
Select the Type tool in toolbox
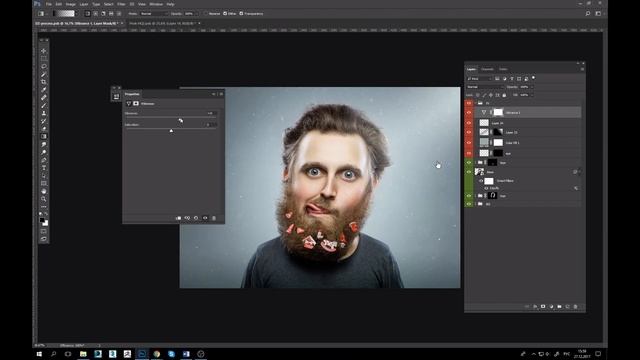44,167
